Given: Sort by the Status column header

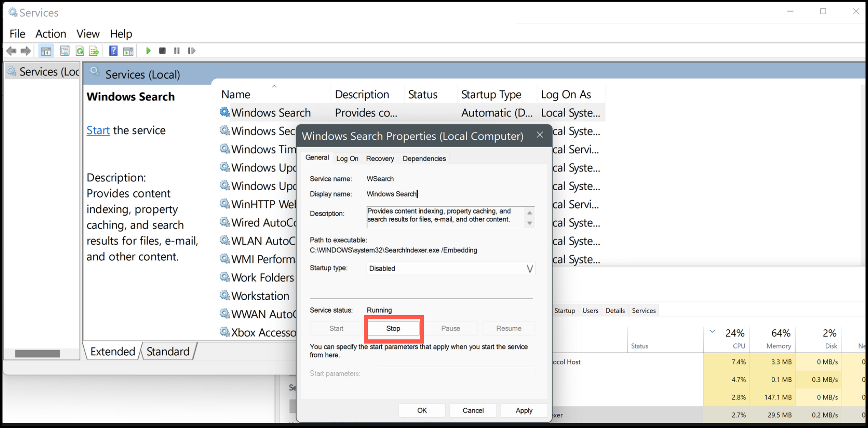Looking at the screenshot, I should 431,94.
